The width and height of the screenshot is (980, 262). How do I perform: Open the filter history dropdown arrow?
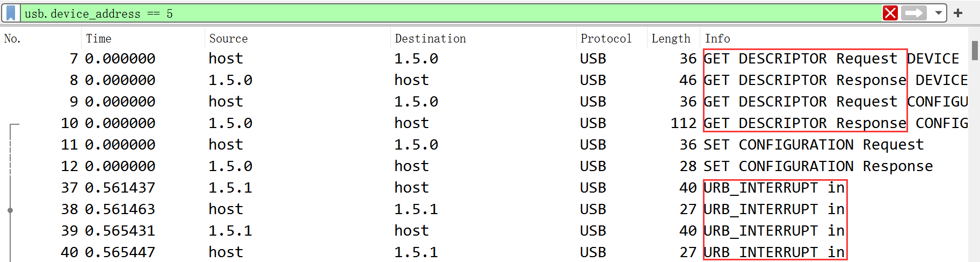pos(938,13)
